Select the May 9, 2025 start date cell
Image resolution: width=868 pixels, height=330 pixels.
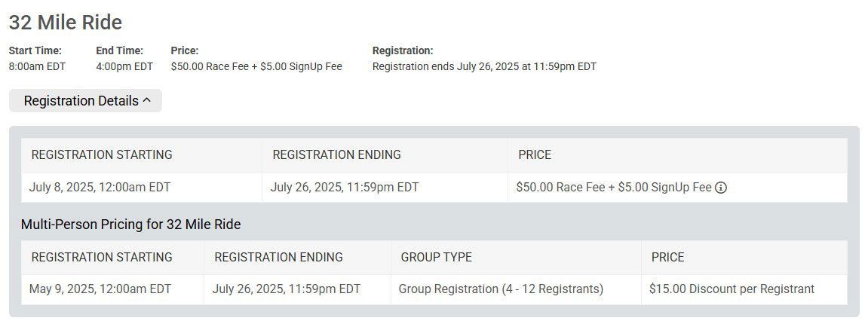click(112, 289)
